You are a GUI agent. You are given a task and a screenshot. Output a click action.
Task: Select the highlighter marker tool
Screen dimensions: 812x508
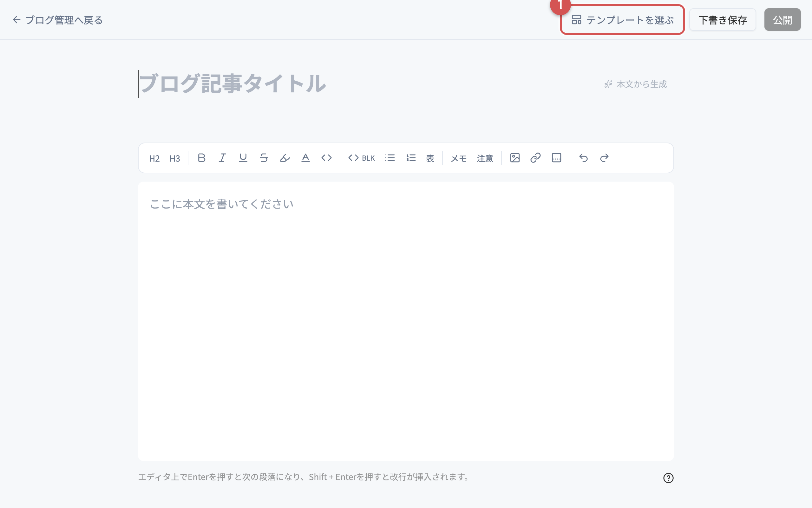285,157
